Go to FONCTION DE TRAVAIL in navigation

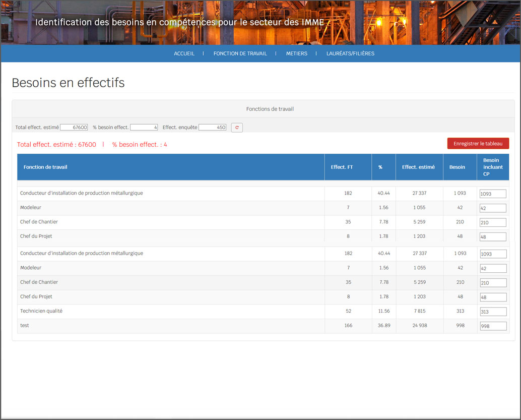pos(240,53)
